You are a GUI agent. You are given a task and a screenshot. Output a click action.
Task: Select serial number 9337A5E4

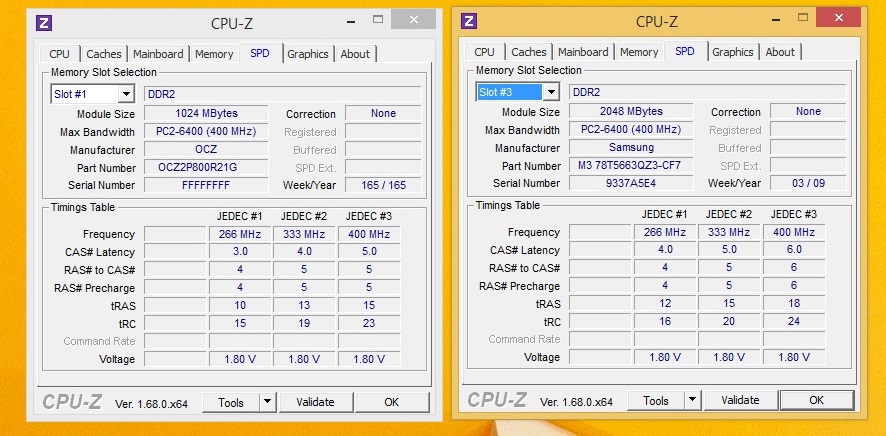[x=631, y=182]
